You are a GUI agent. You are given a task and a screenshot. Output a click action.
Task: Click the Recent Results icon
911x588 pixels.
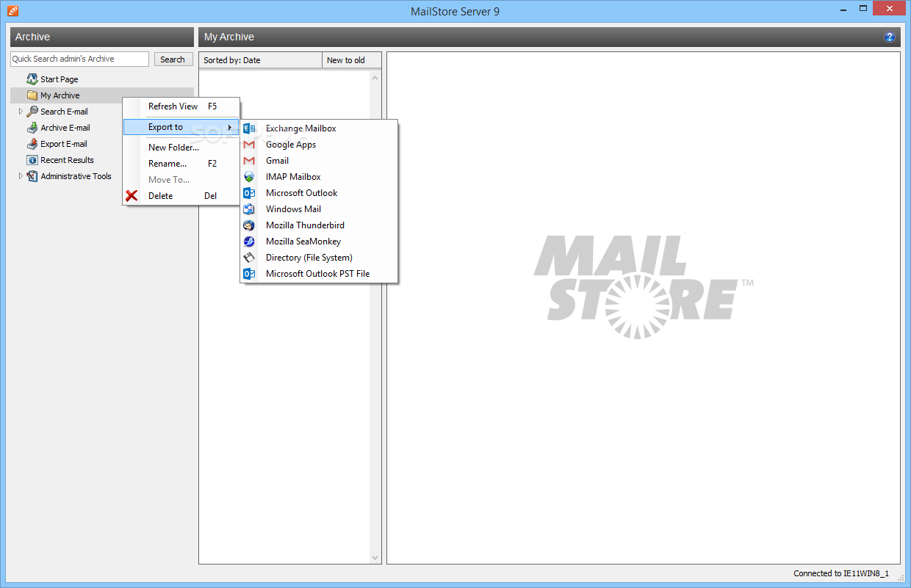coord(32,160)
